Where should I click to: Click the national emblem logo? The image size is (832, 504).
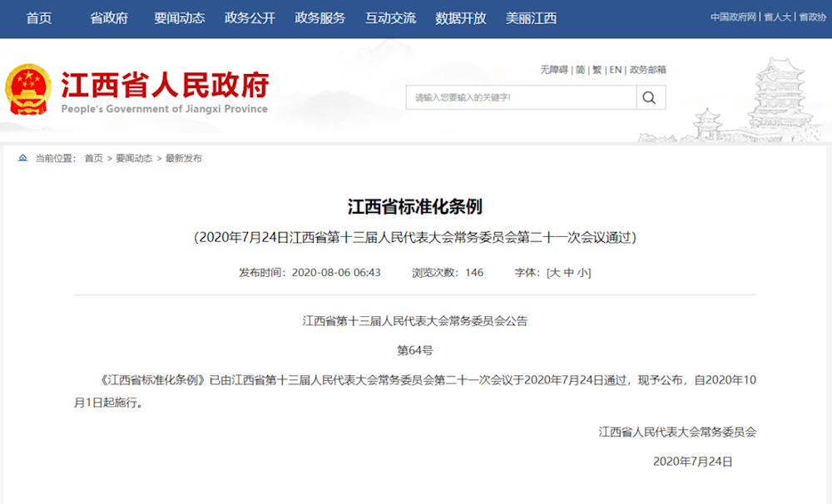28,89
